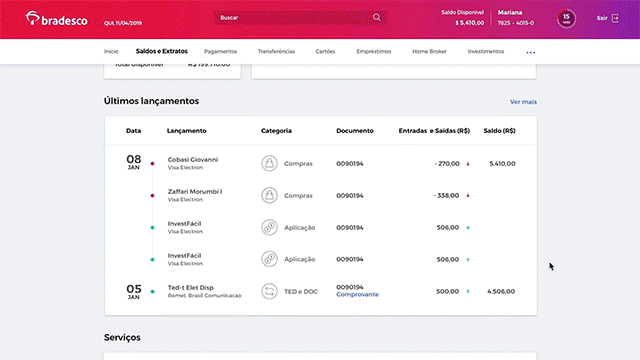
Task: Open Investimentos section
Action: tap(486, 51)
